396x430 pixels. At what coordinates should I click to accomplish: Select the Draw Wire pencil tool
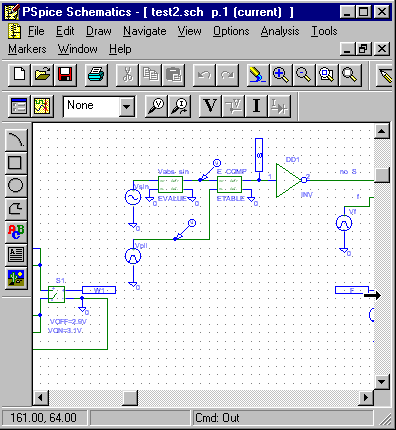pos(385,75)
